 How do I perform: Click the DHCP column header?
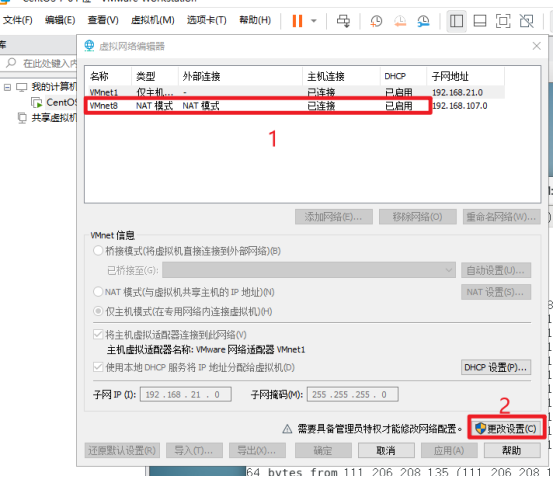[403, 76]
